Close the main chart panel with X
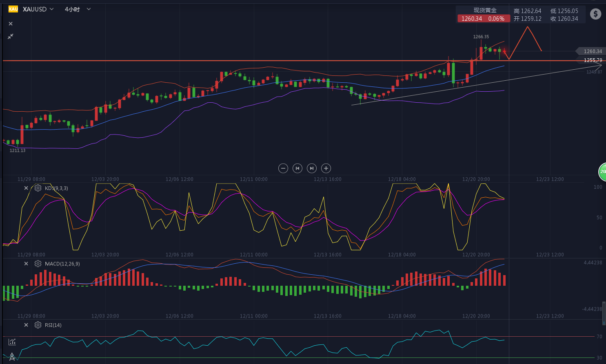 (11, 24)
